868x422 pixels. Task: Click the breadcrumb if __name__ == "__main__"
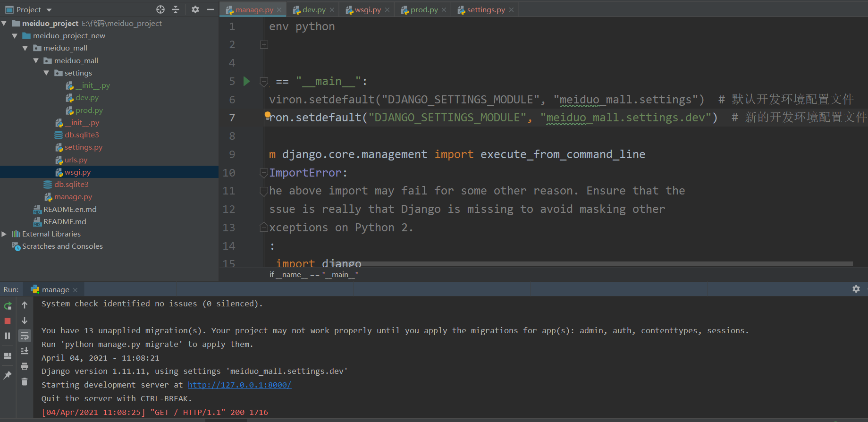pos(313,275)
